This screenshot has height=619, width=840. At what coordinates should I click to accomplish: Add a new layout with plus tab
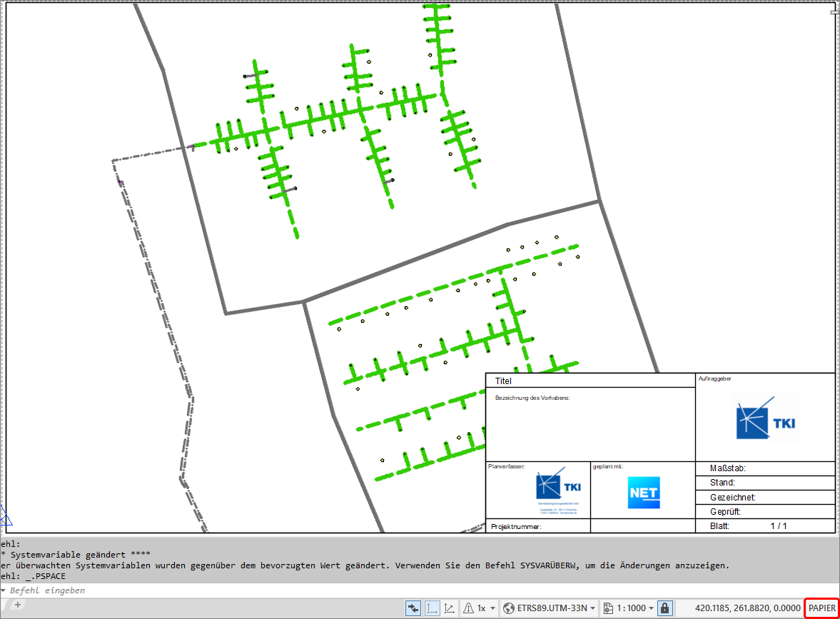tap(18, 605)
